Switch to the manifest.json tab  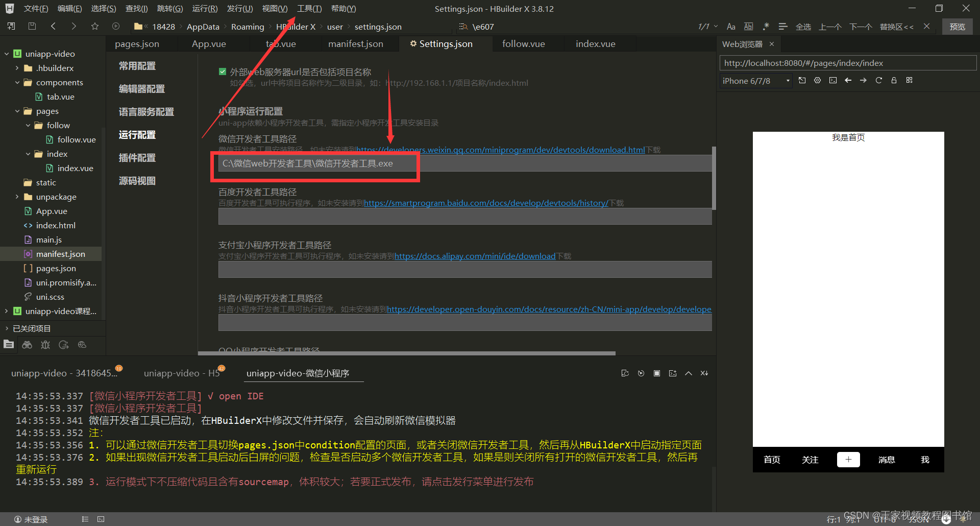point(355,44)
